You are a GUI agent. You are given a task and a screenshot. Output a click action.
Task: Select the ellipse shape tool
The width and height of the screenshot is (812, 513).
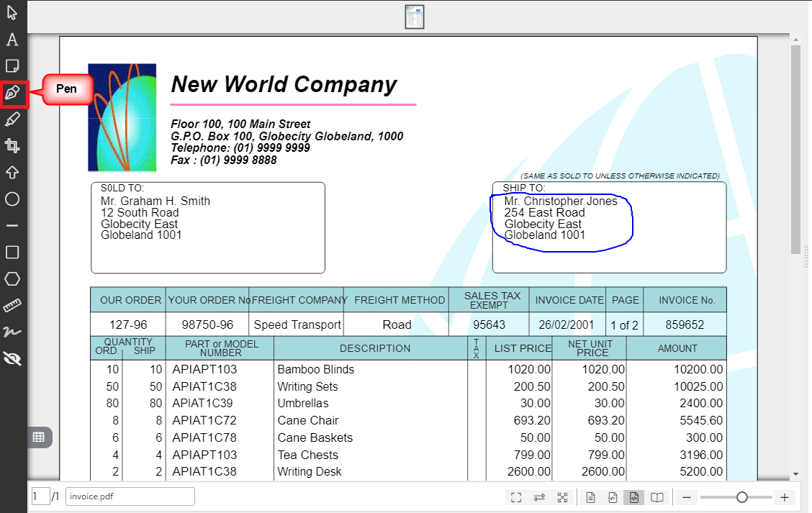tap(12, 199)
